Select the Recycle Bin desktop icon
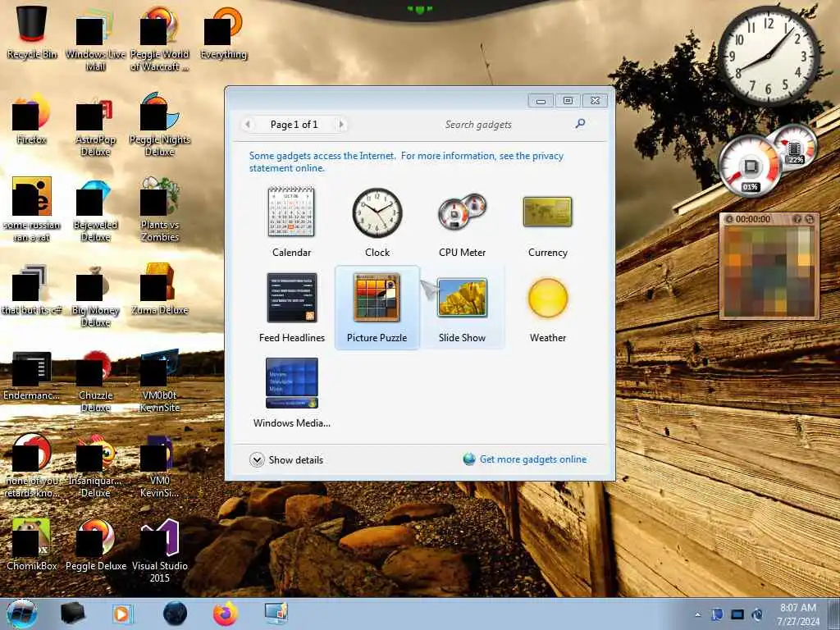This screenshot has width=840, height=630. point(32,32)
